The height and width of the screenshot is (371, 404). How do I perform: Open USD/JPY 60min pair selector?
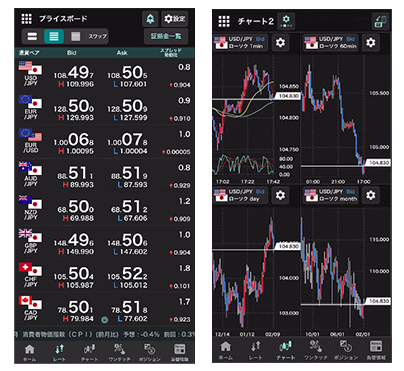point(331,43)
